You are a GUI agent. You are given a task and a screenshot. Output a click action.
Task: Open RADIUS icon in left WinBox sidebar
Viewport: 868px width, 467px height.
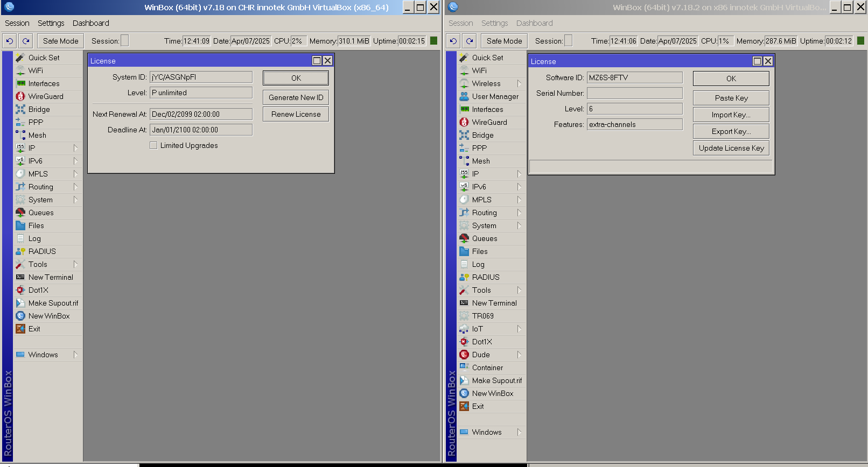[20, 251]
